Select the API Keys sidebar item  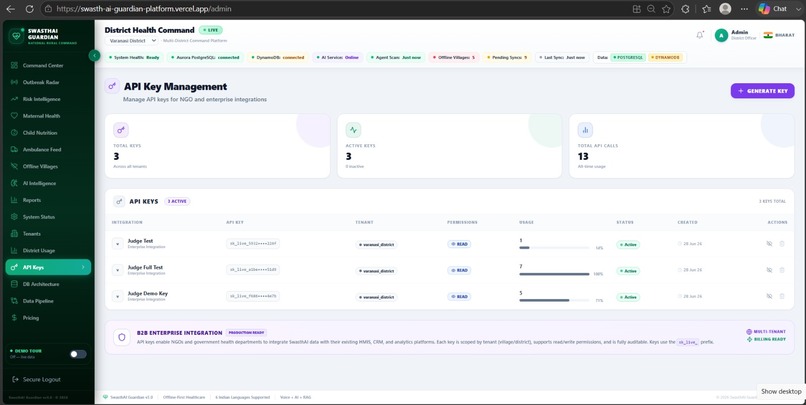[x=48, y=267]
